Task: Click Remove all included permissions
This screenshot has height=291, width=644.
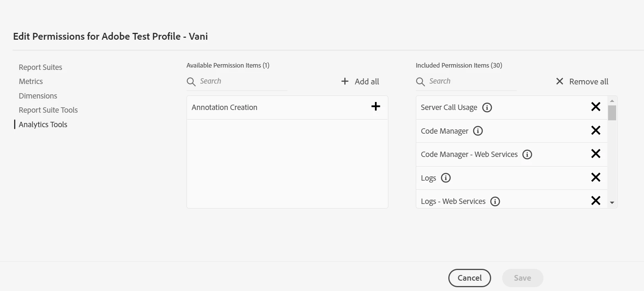Action: point(582,81)
